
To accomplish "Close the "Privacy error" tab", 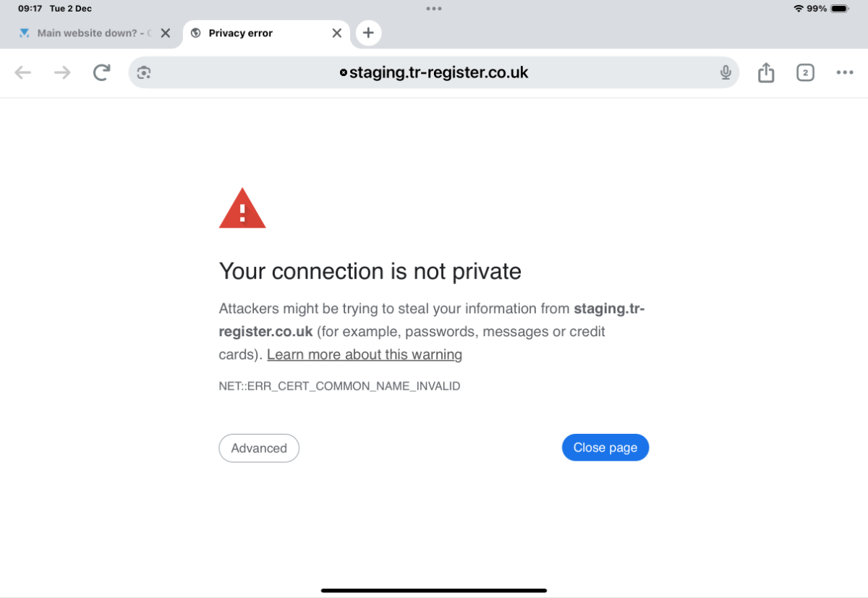I will (337, 33).
